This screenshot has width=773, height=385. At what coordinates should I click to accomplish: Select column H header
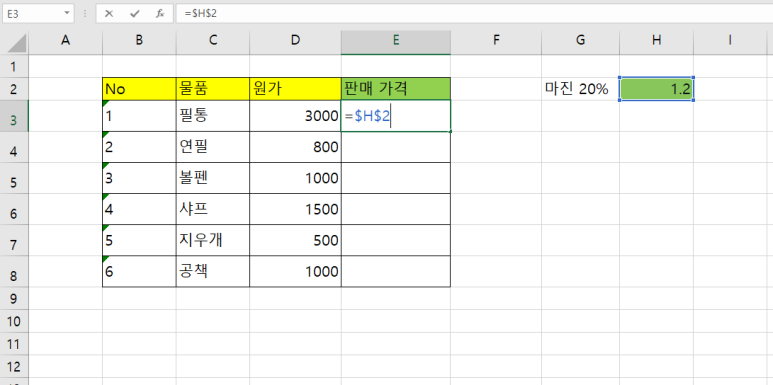657,41
